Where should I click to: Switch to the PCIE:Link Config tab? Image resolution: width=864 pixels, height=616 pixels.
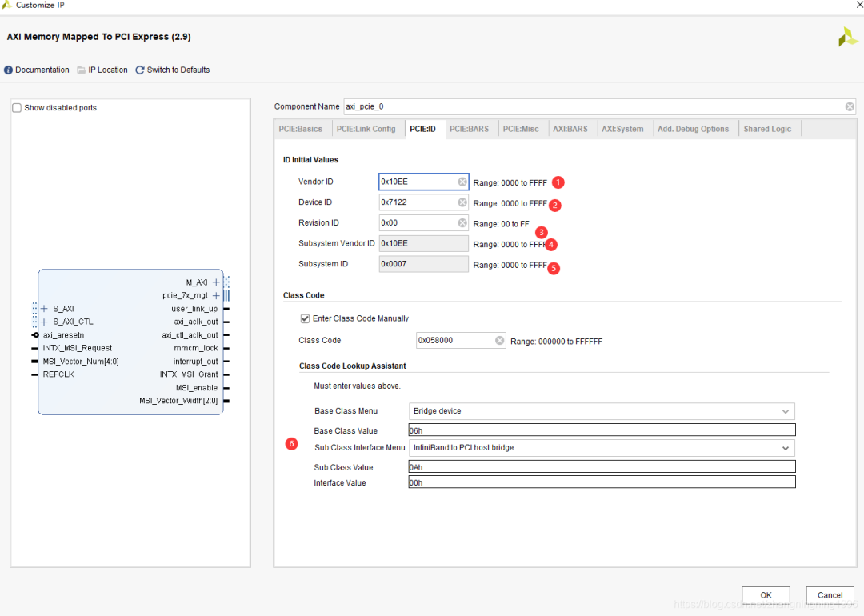[366, 129]
